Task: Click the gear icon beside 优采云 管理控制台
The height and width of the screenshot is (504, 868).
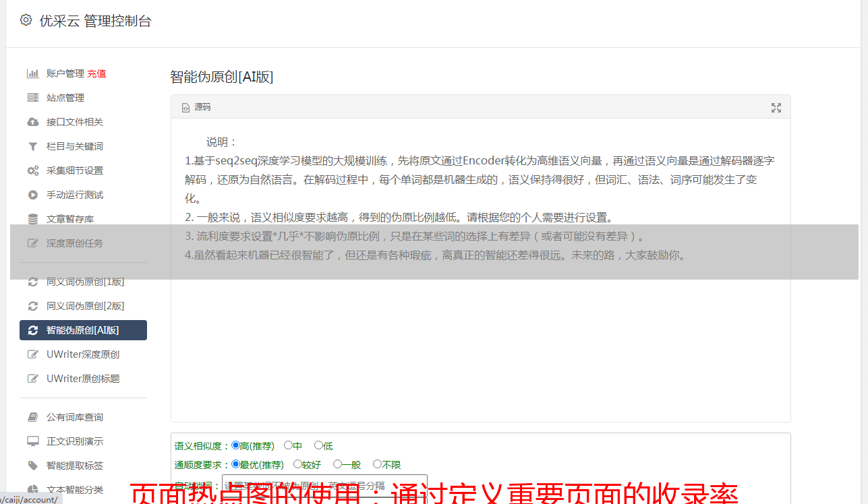Action: point(26,20)
